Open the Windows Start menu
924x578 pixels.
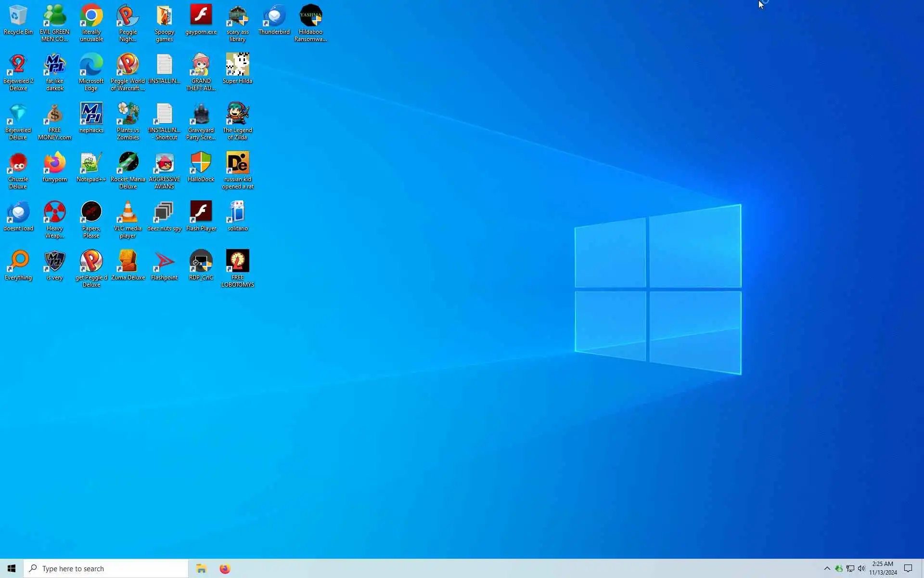(x=12, y=569)
